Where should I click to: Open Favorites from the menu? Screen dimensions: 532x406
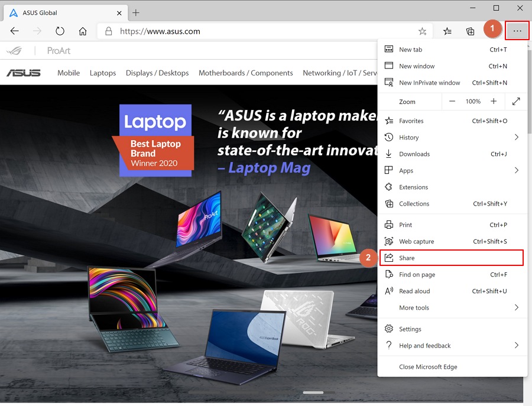(x=452, y=121)
